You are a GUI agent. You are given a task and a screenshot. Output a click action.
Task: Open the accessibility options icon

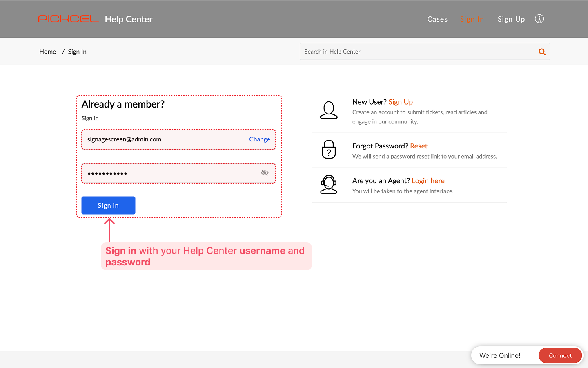coord(539,19)
